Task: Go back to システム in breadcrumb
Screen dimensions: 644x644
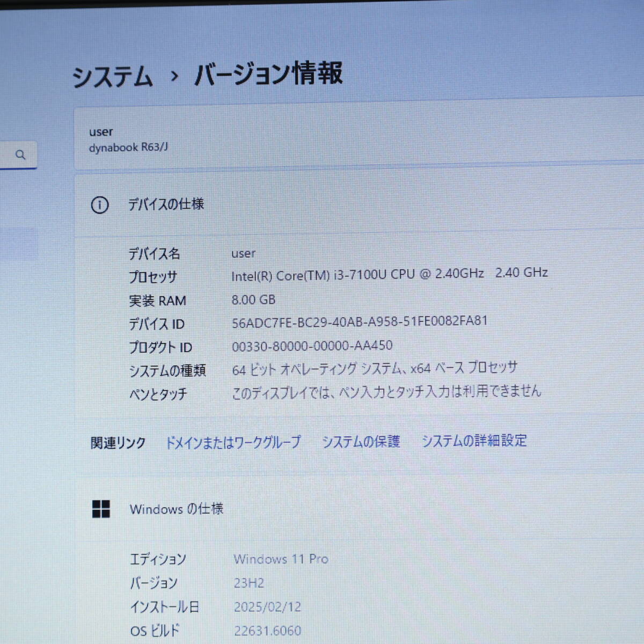Action: 113,76
